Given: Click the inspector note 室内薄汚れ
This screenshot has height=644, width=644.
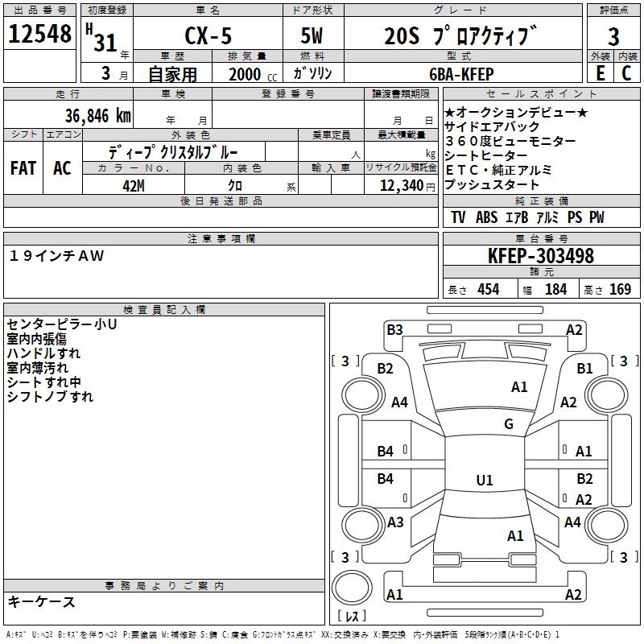Looking at the screenshot, I should click(x=37, y=368).
